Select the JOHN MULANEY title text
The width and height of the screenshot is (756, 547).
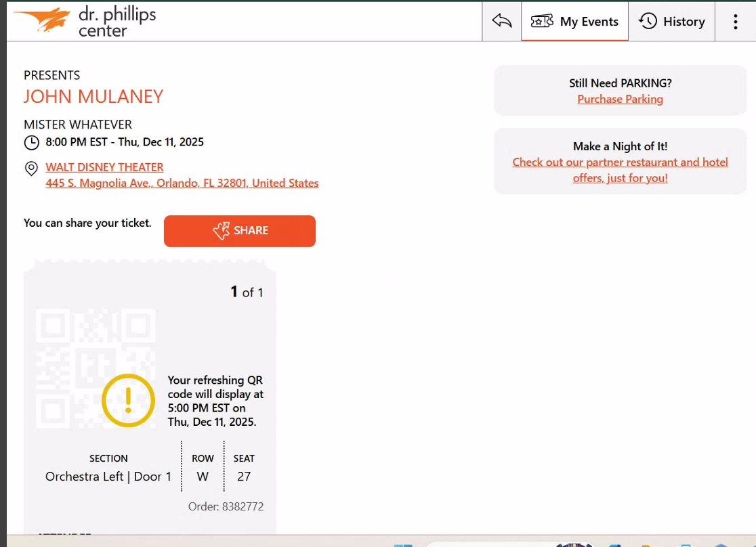93,96
